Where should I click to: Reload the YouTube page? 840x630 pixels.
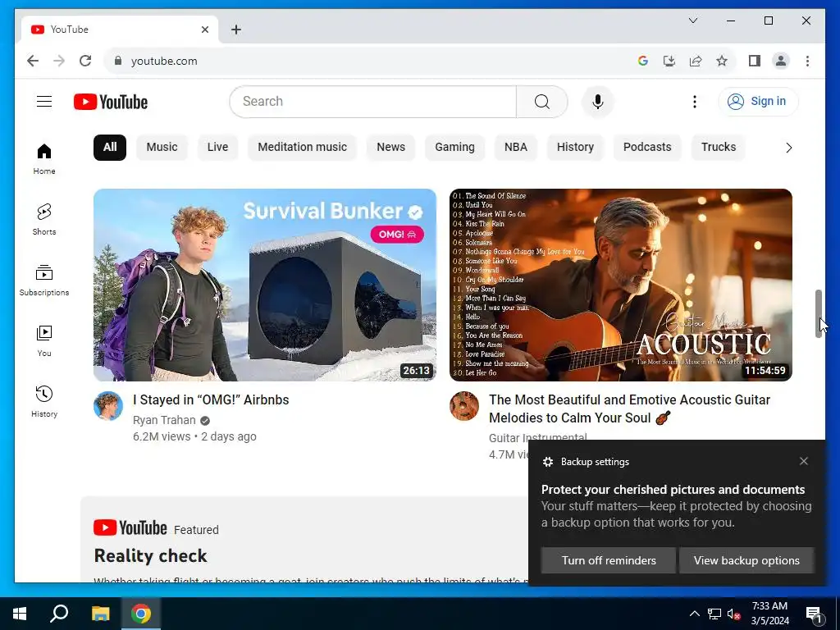85,61
